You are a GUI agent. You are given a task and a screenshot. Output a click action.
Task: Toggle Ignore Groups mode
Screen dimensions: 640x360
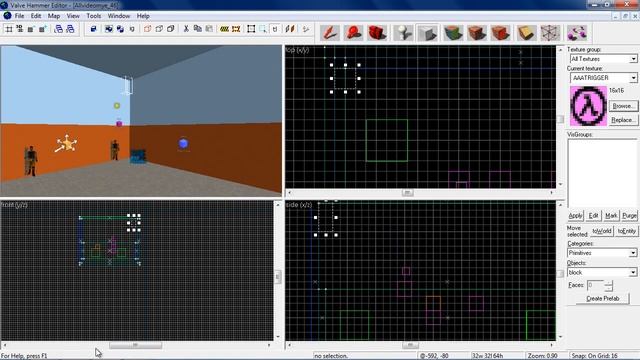(x=132, y=29)
